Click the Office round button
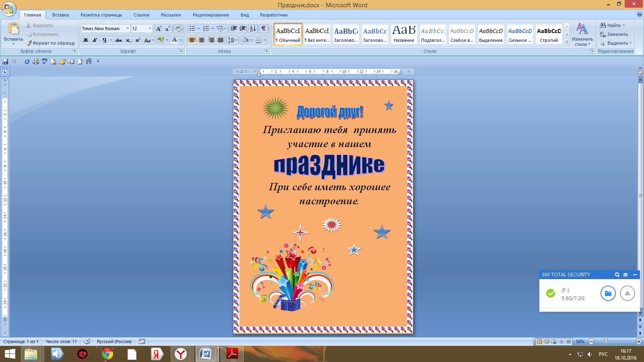This screenshot has width=644, height=362. pyautogui.click(x=9, y=9)
